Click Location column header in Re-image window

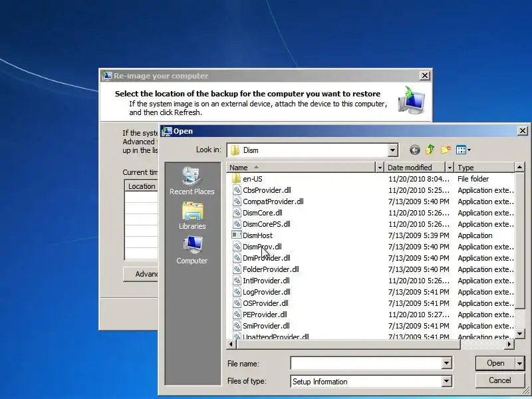(x=142, y=186)
